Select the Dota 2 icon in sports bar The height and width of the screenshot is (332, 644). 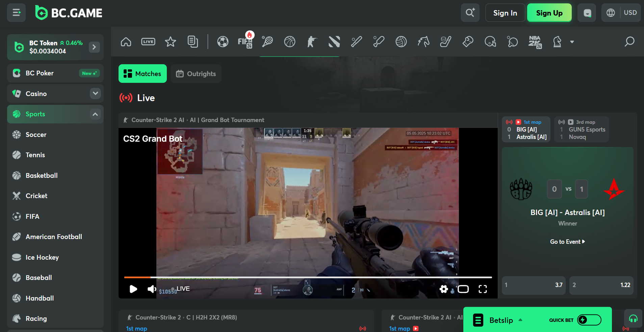pos(334,42)
